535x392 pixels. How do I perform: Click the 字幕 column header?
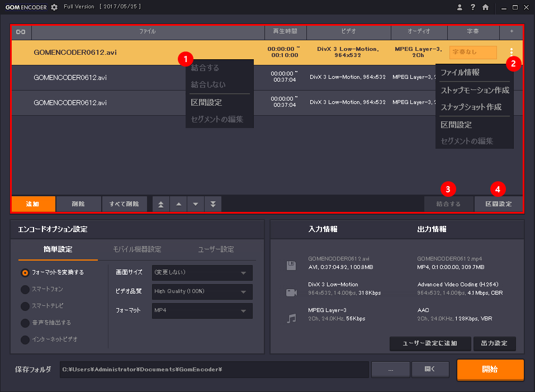coord(473,31)
